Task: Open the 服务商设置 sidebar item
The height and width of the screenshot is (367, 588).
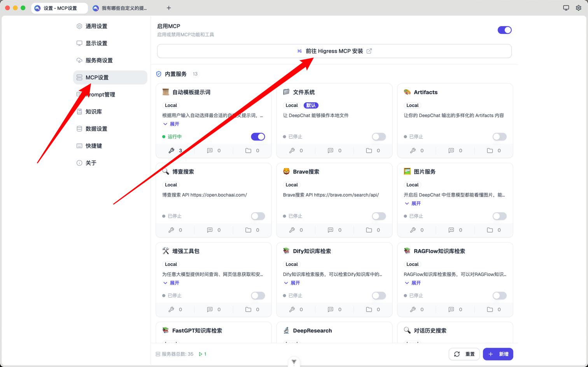Action: [x=110, y=60]
